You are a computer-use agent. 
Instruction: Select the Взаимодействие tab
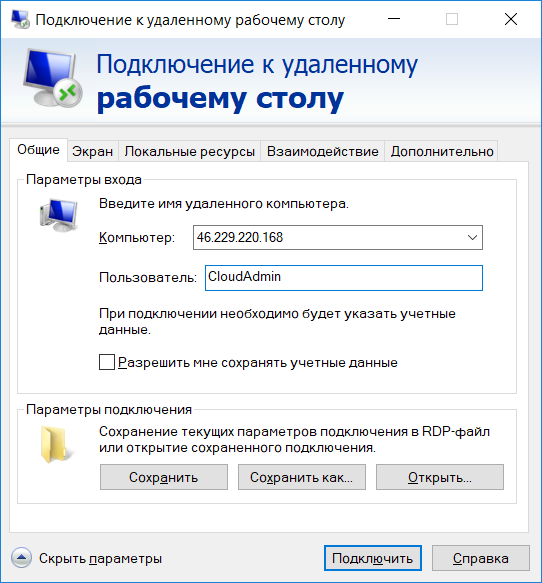(322, 151)
